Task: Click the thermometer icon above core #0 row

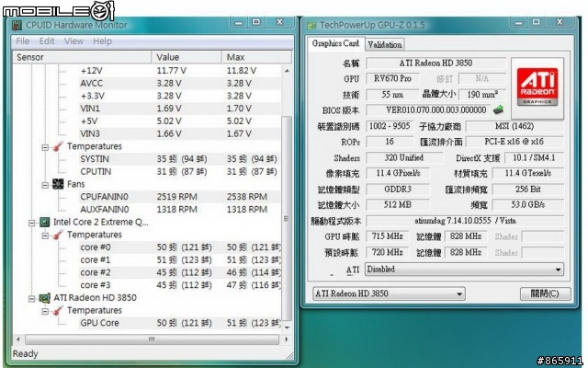Action: point(58,235)
